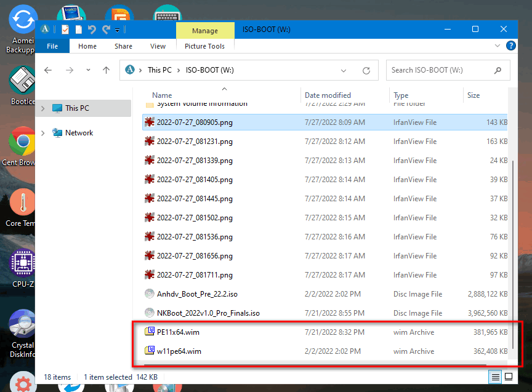Go up one folder level
This screenshot has width=532, height=392.
(x=106, y=70)
